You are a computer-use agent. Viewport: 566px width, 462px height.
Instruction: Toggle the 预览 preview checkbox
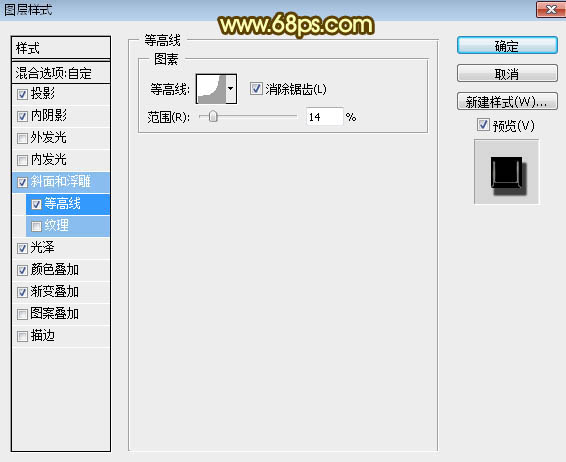pos(483,125)
